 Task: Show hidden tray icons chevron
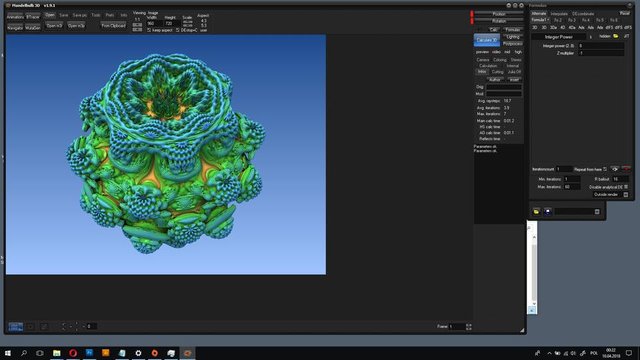(549, 353)
